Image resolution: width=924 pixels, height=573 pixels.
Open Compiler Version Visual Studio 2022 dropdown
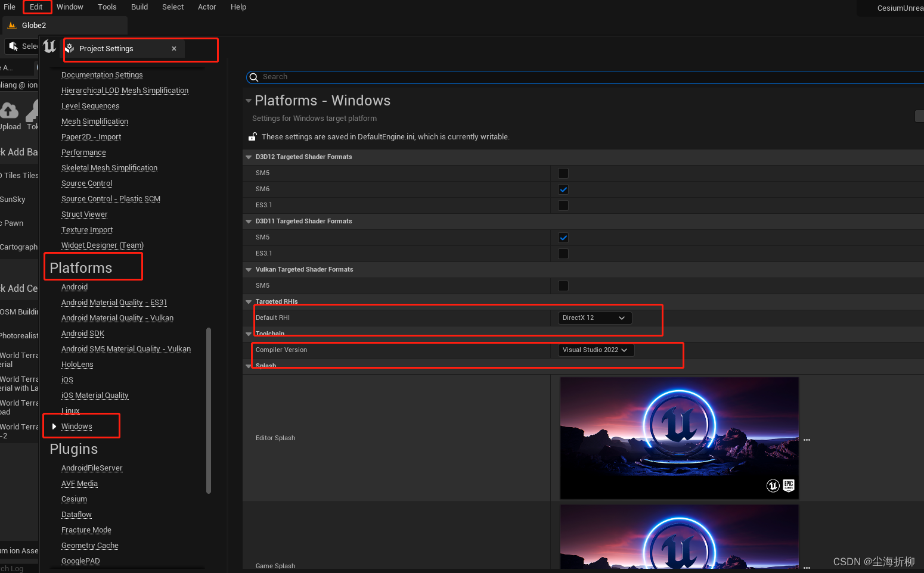pyautogui.click(x=596, y=350)
